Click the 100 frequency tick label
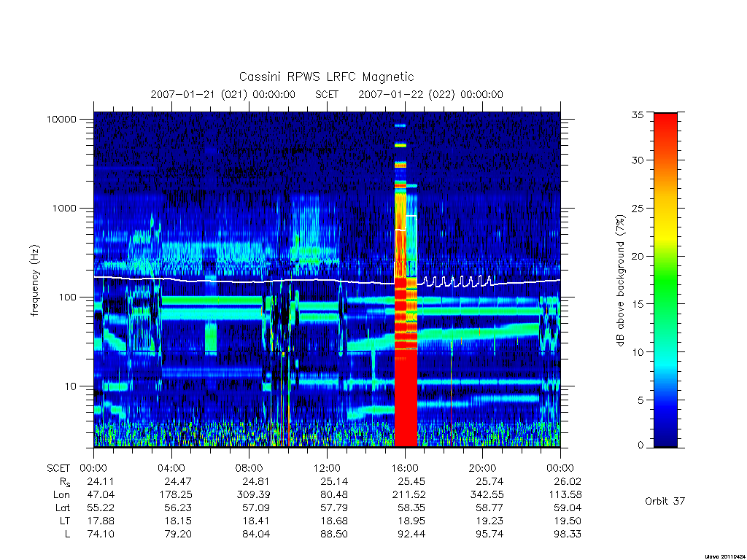 pyautogui.click(x=67, y=297)
